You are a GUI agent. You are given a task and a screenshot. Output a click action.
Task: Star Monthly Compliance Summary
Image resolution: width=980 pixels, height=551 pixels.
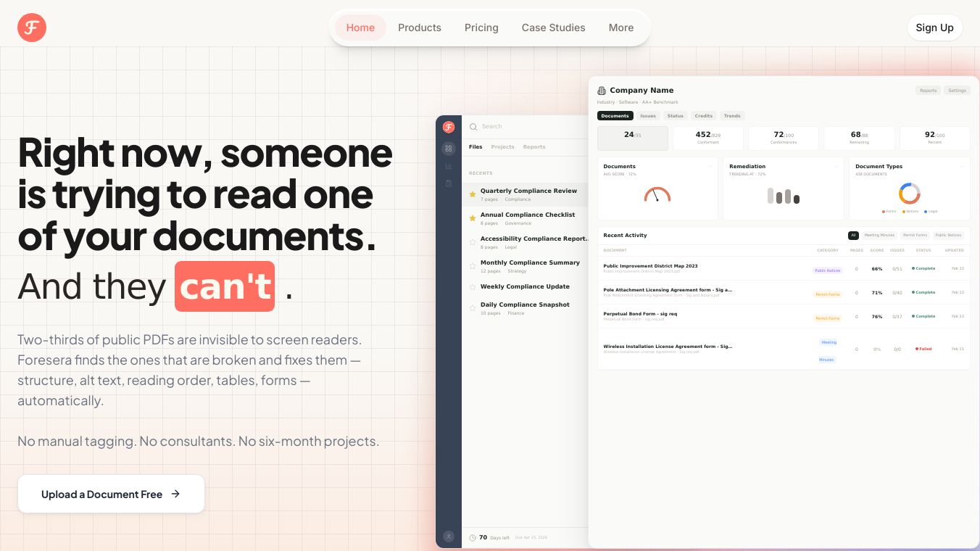pos(473,266)
